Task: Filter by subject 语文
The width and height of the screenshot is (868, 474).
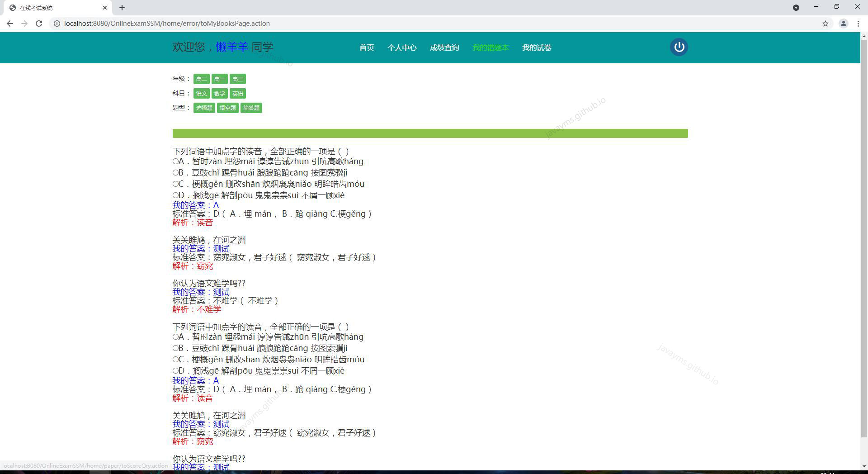Action: (x=201, y=94)
